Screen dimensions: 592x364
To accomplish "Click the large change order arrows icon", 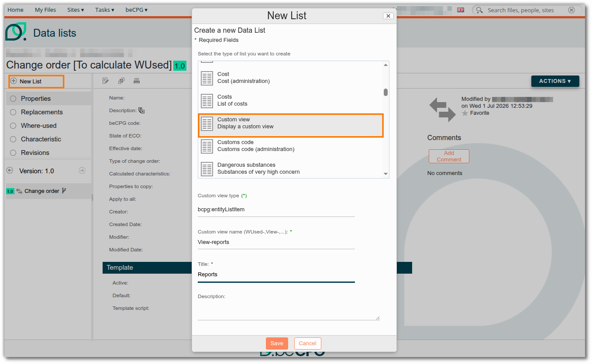I will pyautogui.click(x=442, y=110).
